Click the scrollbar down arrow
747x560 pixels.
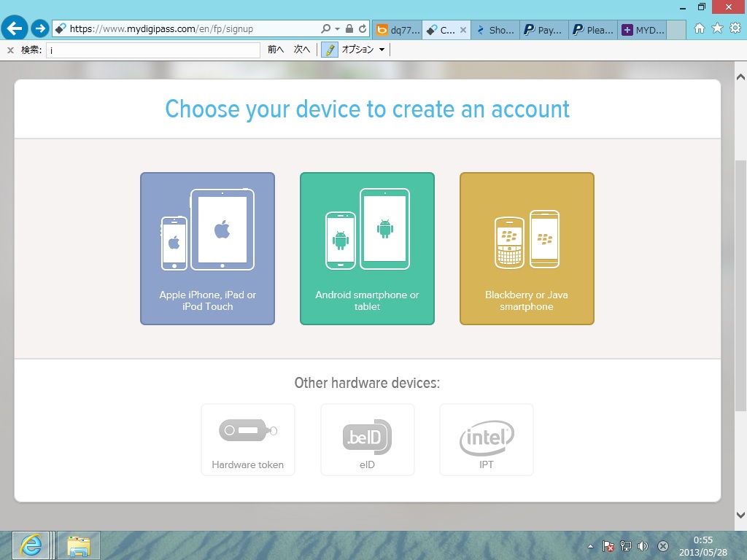(740, 515)
